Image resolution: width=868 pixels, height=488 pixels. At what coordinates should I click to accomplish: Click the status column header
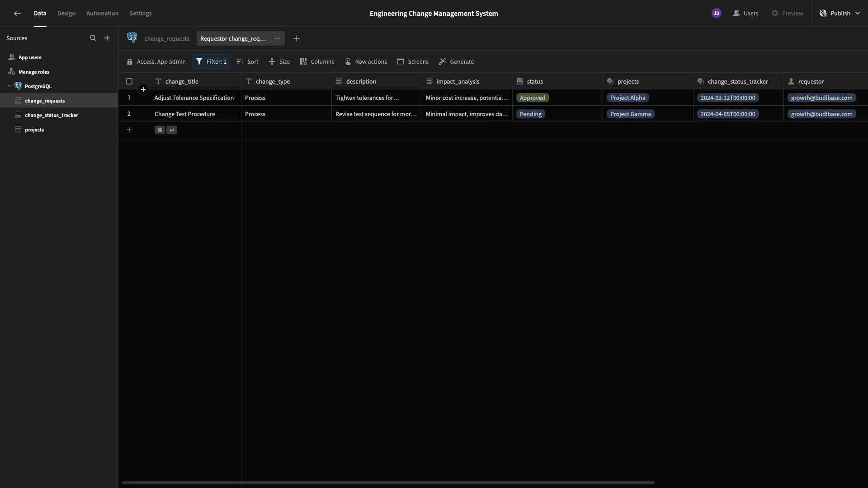(x=557, y=82)
